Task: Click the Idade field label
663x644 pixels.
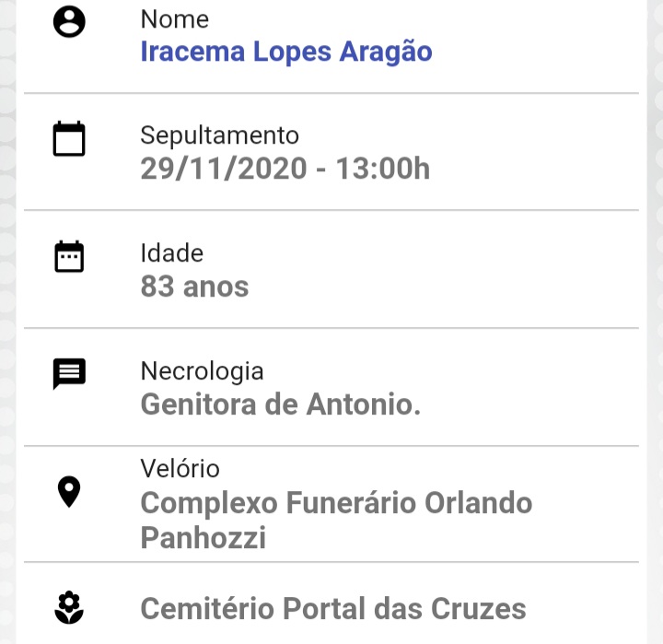Action: pos(172,253)
